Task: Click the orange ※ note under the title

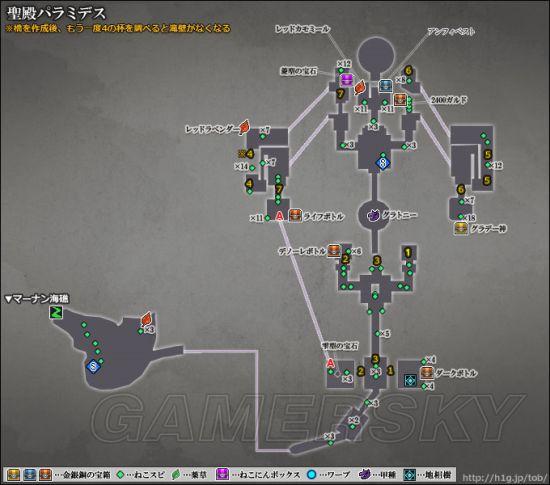Action: coord(118,28)
